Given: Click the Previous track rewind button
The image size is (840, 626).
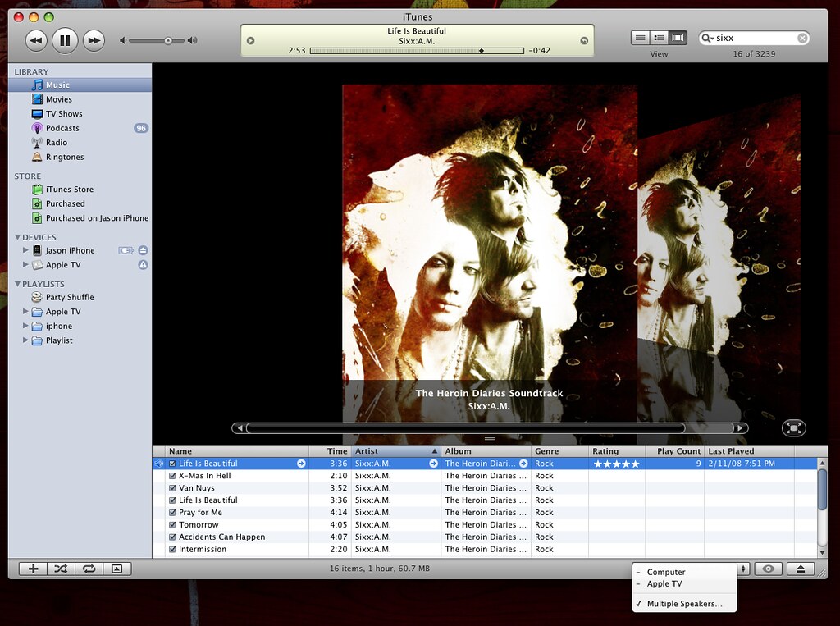Looking at the screenshot, I should 36,41.
